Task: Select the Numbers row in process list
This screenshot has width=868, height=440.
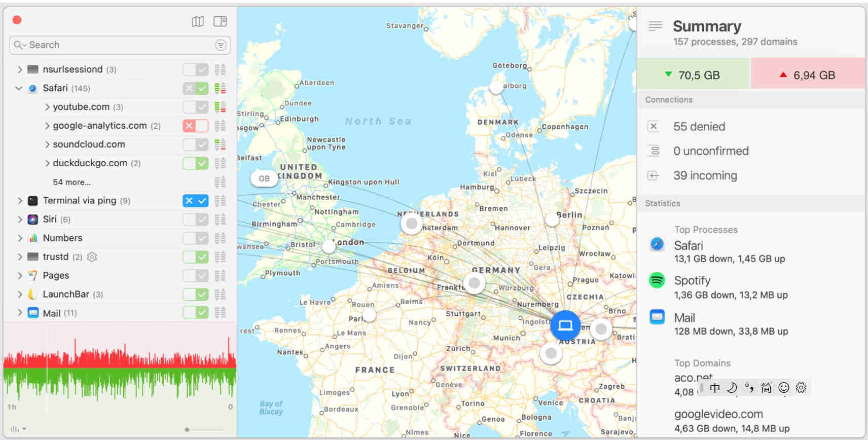Action: (x=120, y=238)
